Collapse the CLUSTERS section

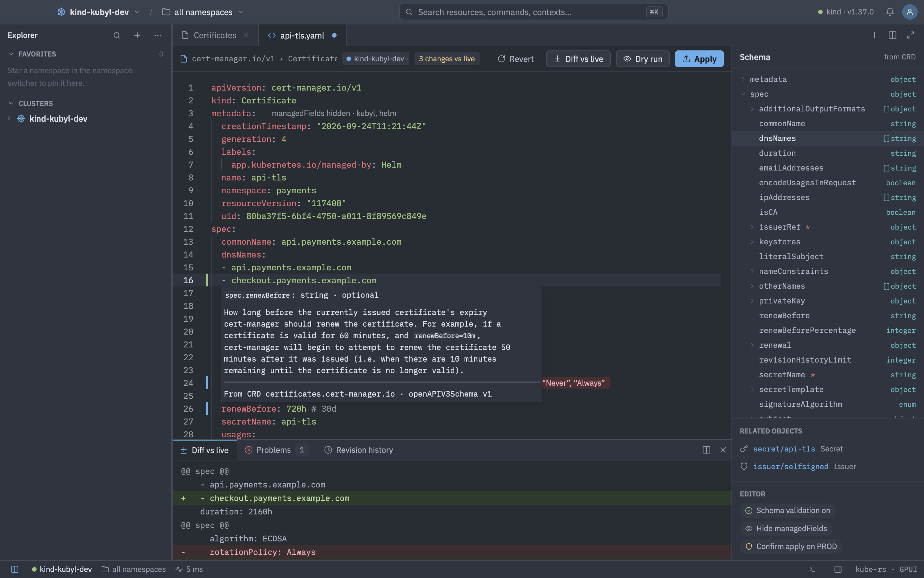click(11, 104)
